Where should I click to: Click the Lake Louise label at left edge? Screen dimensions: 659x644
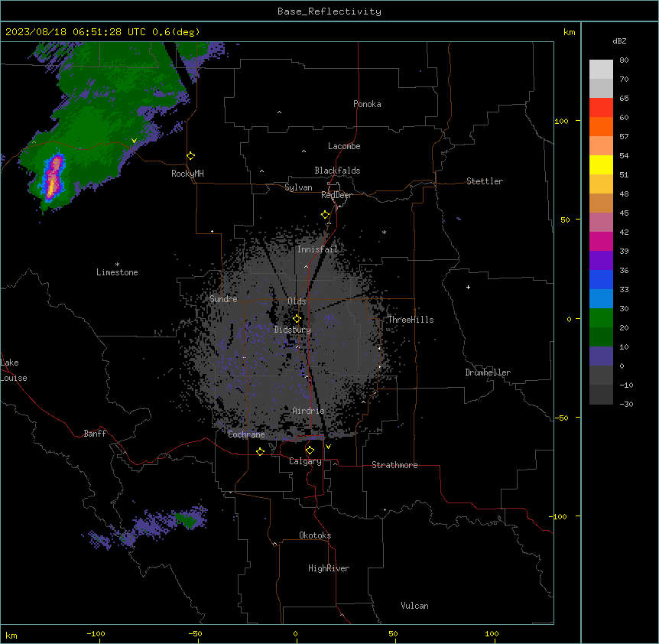[14, 370]
